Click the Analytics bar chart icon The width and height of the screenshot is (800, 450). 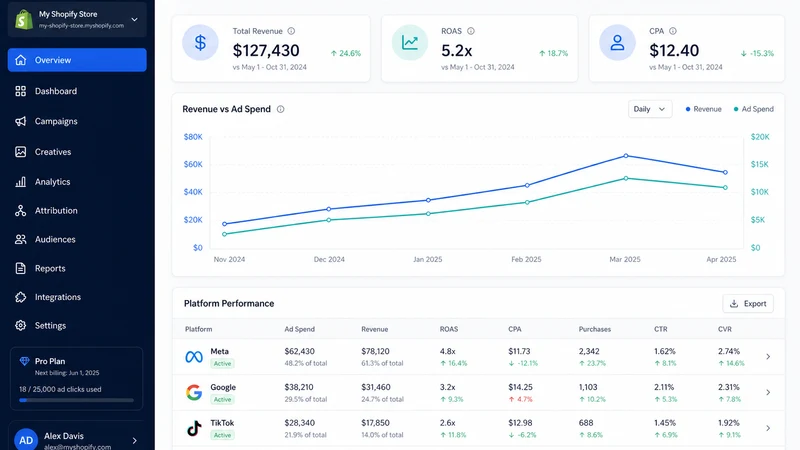(x=20, y=182)
